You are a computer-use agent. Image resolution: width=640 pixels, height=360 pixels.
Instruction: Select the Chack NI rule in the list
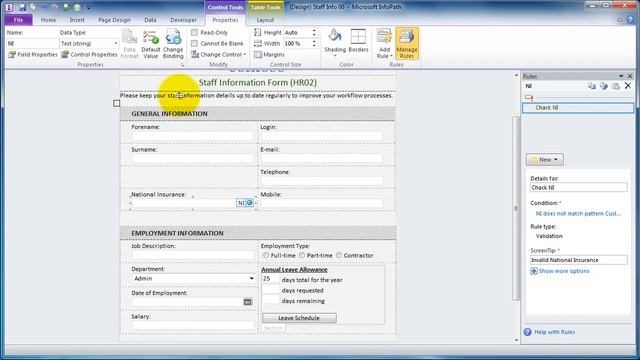coord(578,108)
